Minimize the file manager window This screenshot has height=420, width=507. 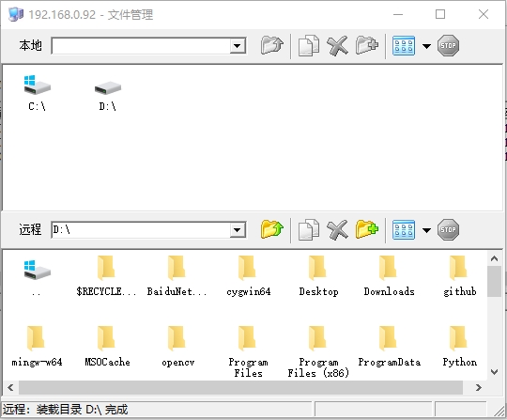(x=398, y=14)
